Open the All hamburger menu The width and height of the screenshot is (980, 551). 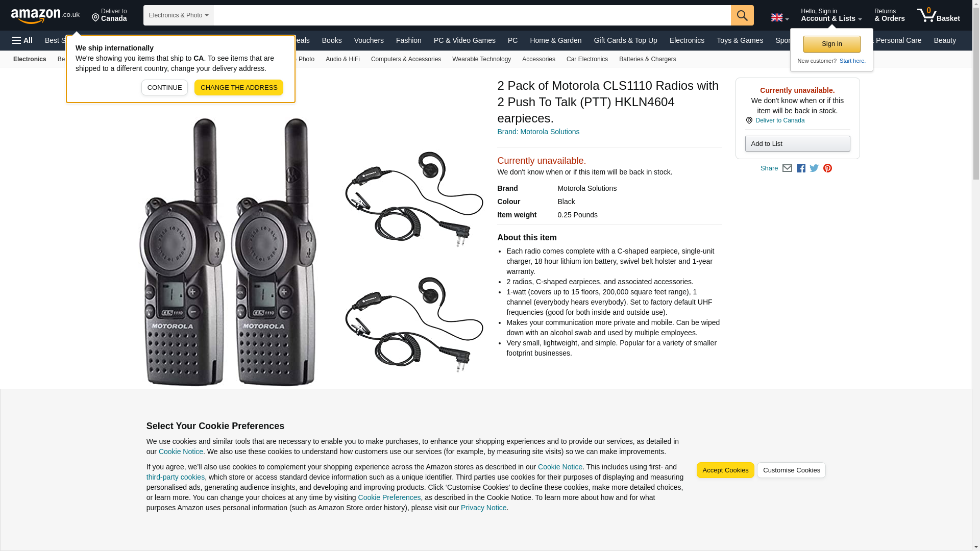pyautogui.click(x=22, y=40)
